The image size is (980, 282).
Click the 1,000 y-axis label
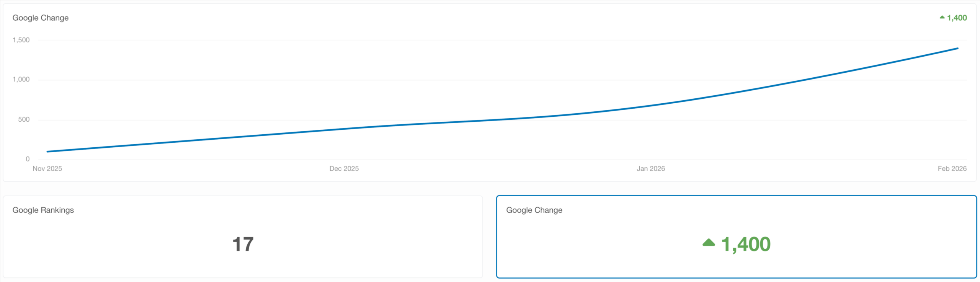pyautogui.click(x=21, y=80)
